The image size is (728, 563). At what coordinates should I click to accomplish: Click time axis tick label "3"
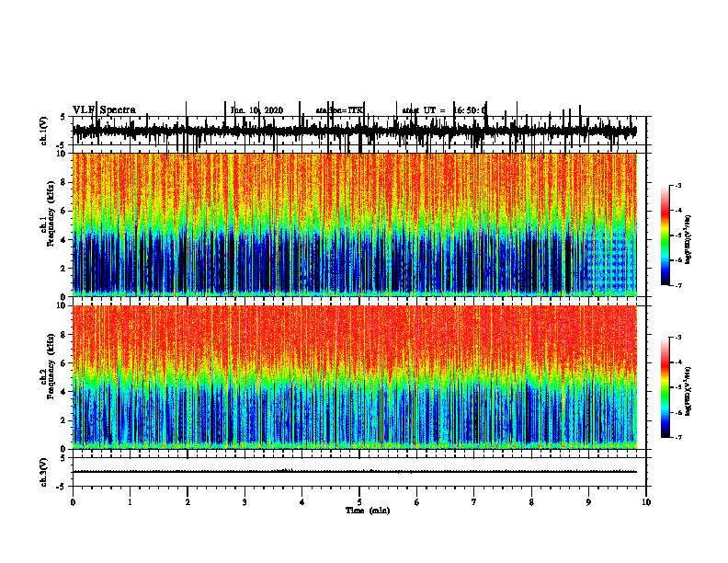[x=245, y=502]
